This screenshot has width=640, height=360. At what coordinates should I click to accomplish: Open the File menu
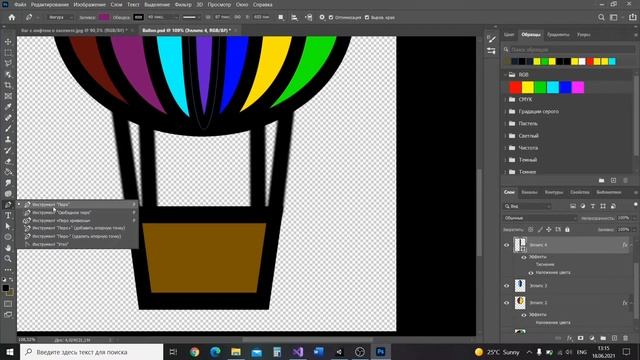[x=20, y=5]
